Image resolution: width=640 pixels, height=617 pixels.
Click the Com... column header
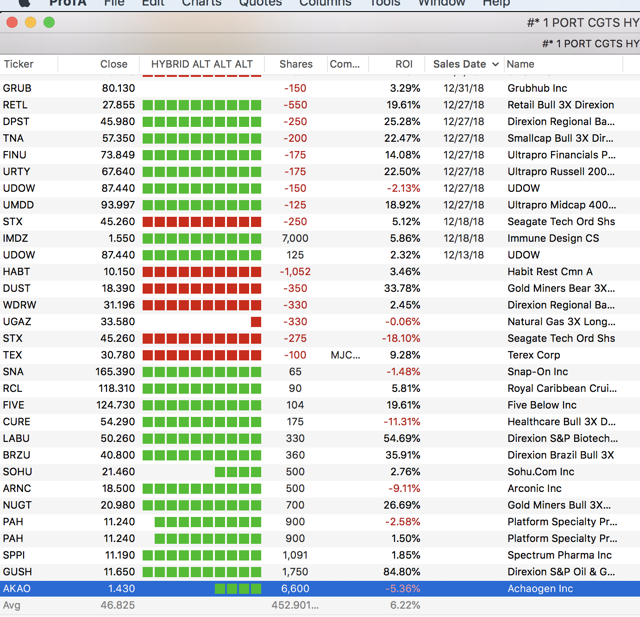click(345, 64)
